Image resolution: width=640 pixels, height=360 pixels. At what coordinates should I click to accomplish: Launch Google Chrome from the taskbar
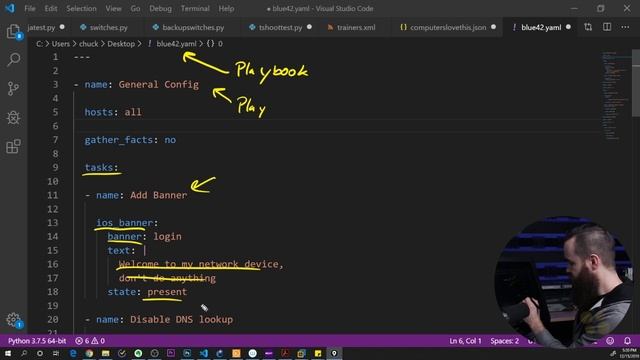coord(89,353)
